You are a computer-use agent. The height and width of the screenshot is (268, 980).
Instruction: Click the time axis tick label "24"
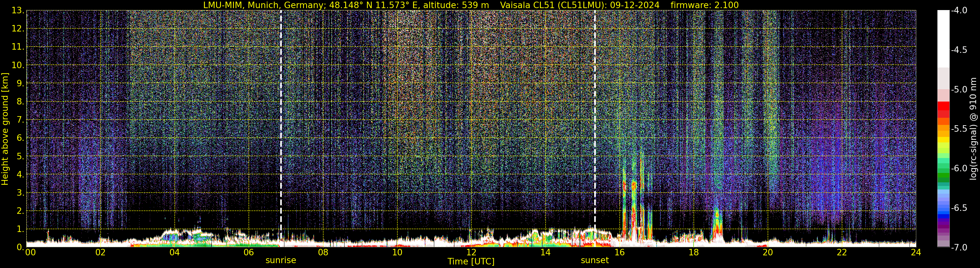(916, 252)
